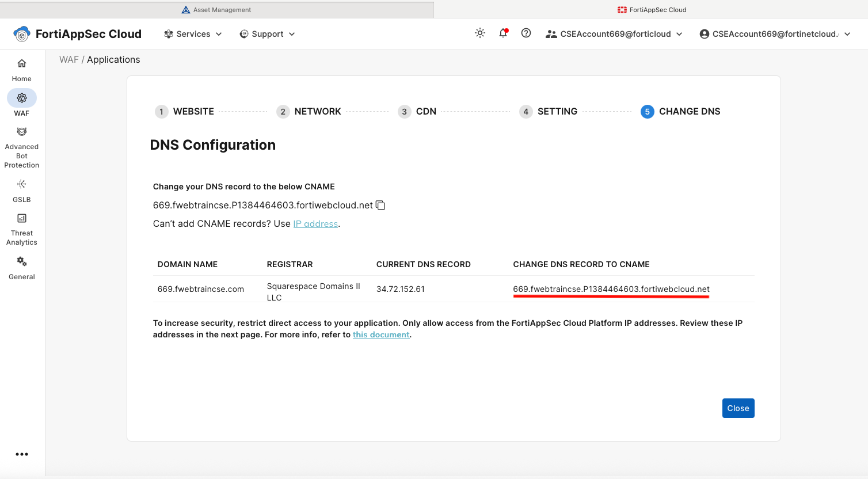This screenshot has height=479, width=868.
Task: Open CSEAccount669@forticloud account dropdown
Action: point(614,34)
